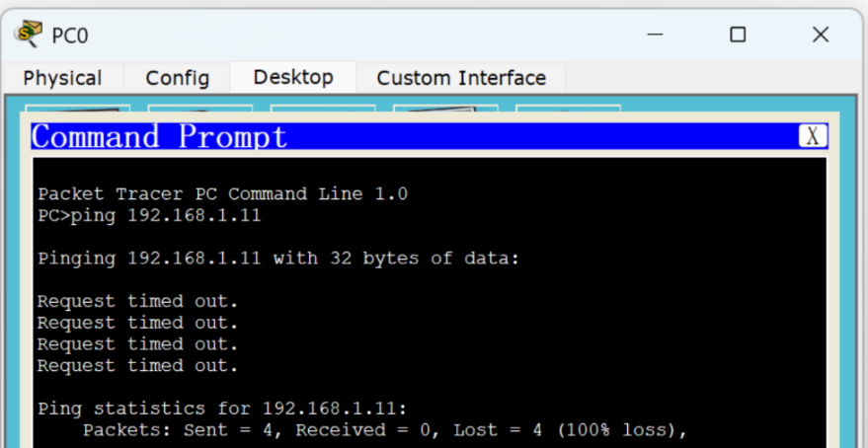Screen dimensions: 868x448
Task: Click the Command Prompt title bar
Action: click(x=429, y=136)
